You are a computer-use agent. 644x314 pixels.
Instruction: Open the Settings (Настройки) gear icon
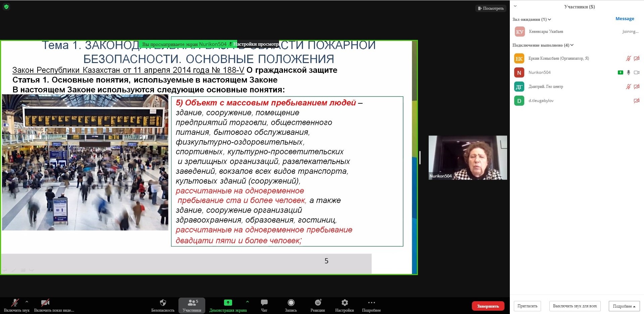(344, 303)
